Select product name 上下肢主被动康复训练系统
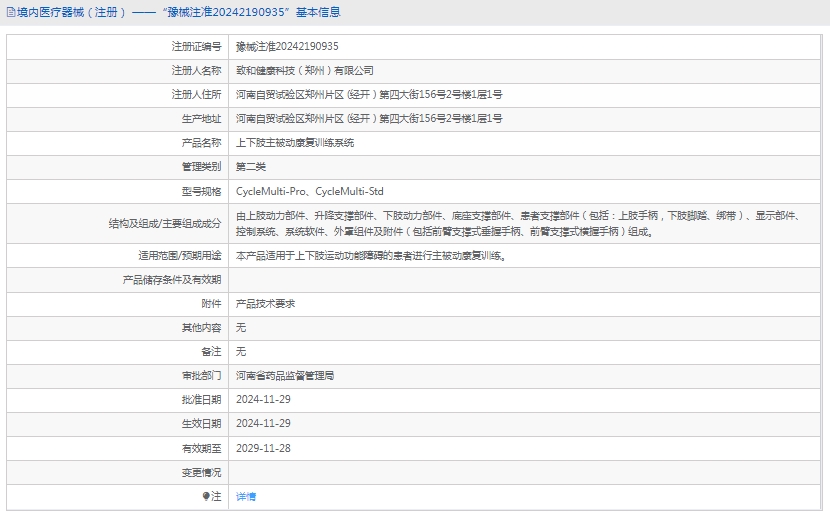The image size is (830, 517). pos(295,143)
